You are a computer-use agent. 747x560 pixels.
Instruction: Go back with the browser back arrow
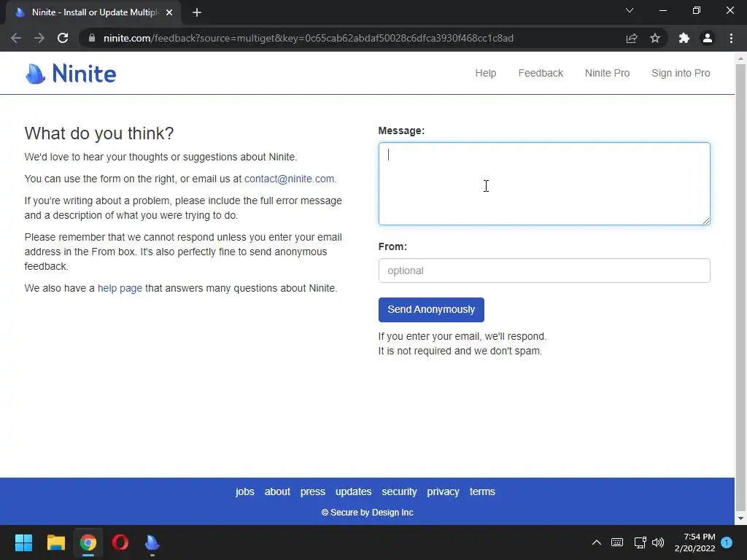[16, 38]
